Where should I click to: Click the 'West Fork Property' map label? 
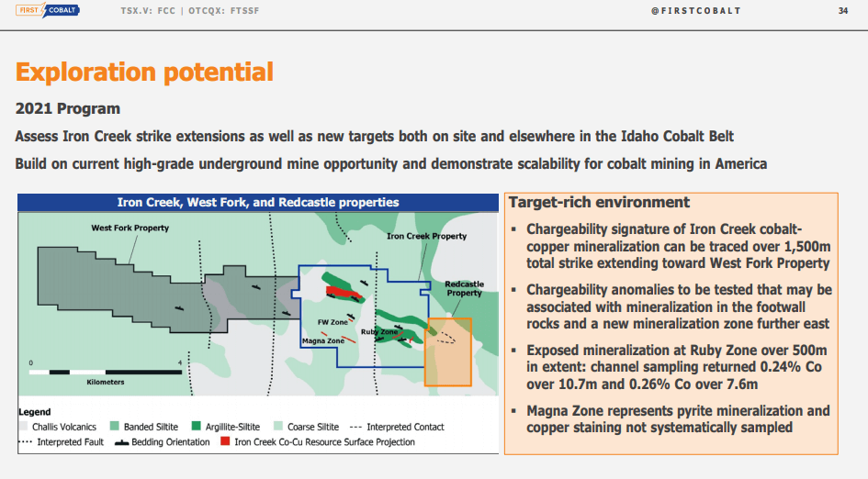click(130, 228)
